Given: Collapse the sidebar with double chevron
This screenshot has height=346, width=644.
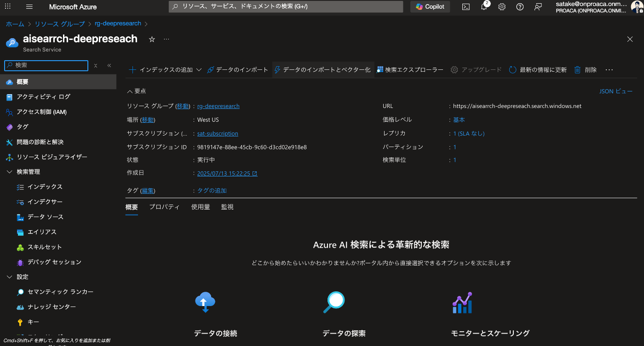Looking at the screenshot, I should (109, 66).
